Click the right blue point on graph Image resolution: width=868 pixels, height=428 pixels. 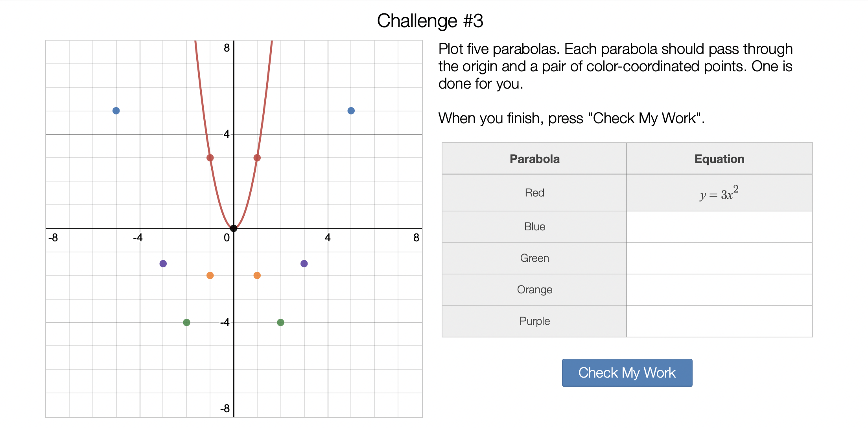(x=351, y=111)
